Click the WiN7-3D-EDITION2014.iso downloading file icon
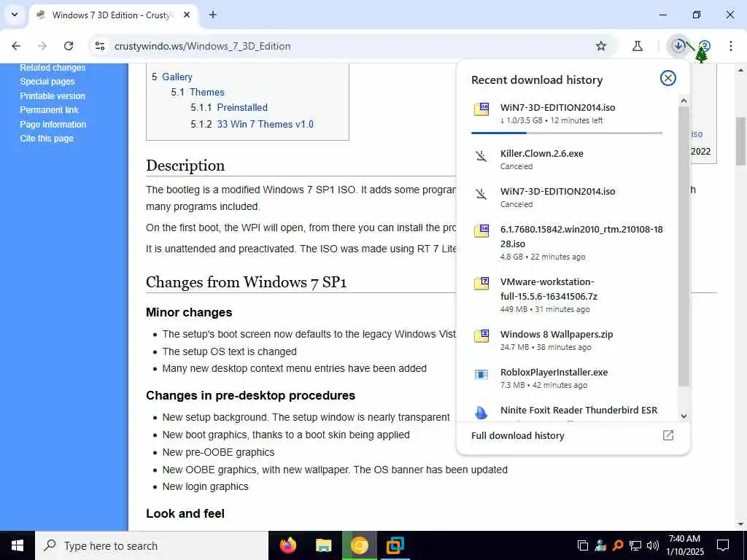The width and height of the screenshot is (747, 560). click(481, 109)
